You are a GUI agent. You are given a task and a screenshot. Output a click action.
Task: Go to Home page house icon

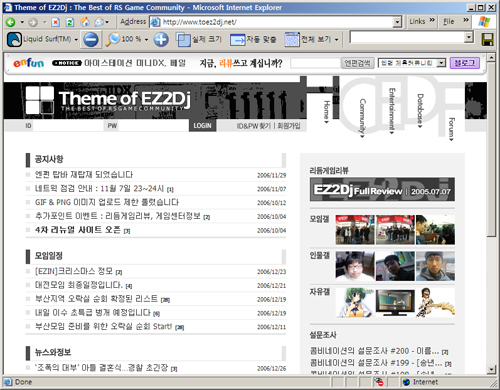coord(85,22)
